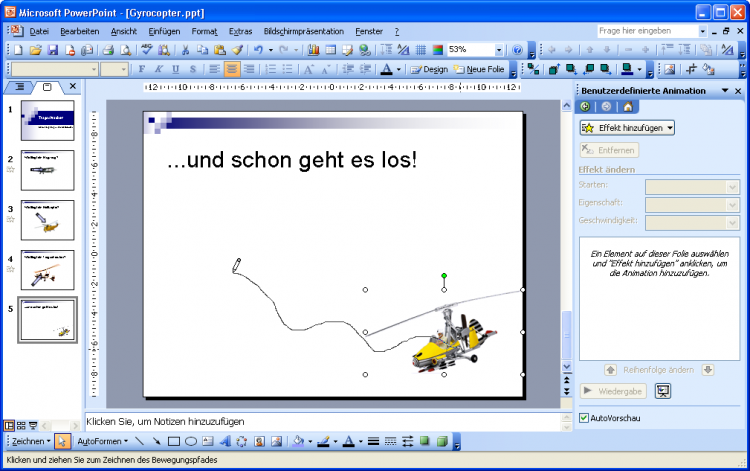Image resolution: width=750 pixels, height=471 pixels.
Task: Click the Bold formatting icon
Action: 142,69
